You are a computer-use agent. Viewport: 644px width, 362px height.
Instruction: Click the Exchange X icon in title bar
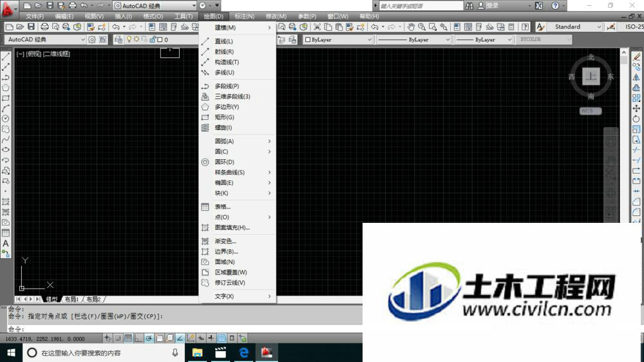(539, 6)
